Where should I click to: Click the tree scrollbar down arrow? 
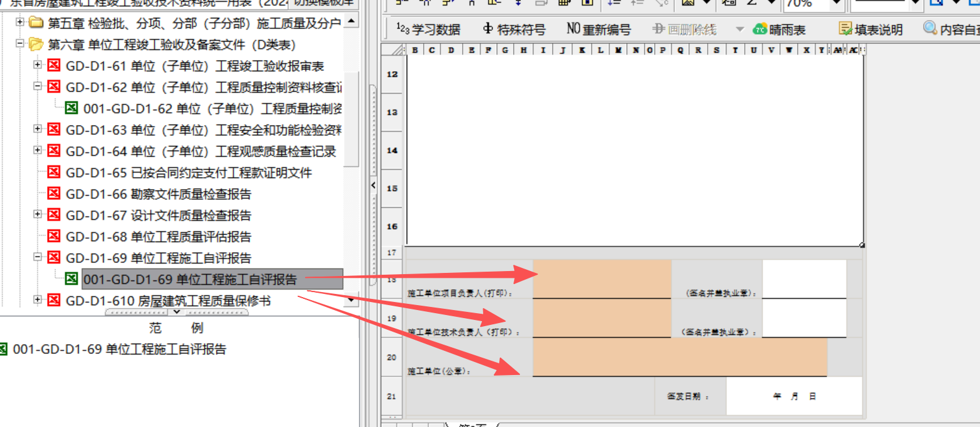point(351,301)
